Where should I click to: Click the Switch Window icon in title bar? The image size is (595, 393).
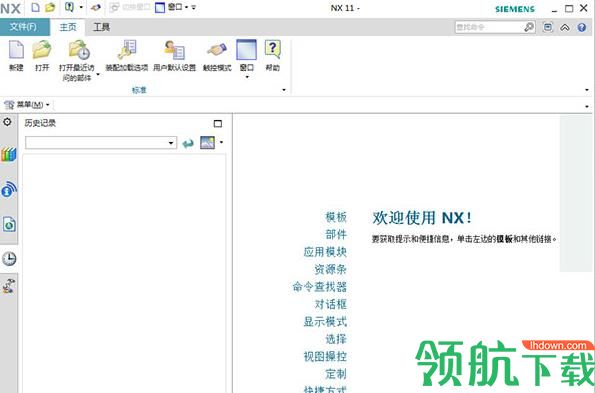coord(113,7)
